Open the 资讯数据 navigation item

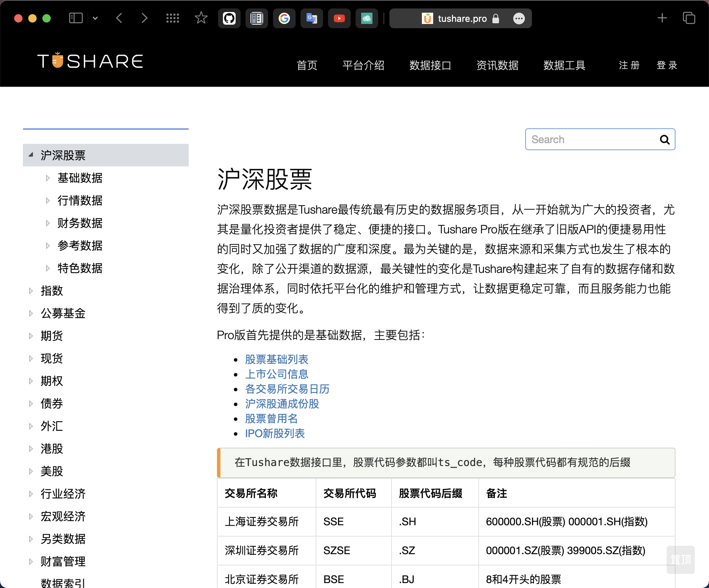[497, 65]
